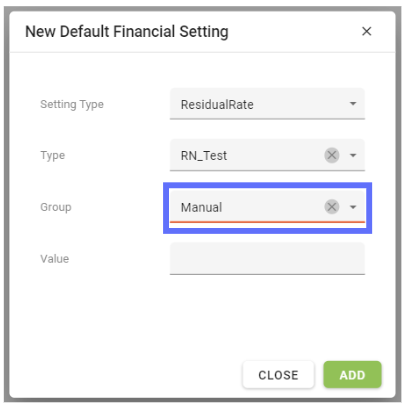407x406 pixels.
Task: Expand the Setting Type dropdown arrow
Action: (x=353, y=104)
